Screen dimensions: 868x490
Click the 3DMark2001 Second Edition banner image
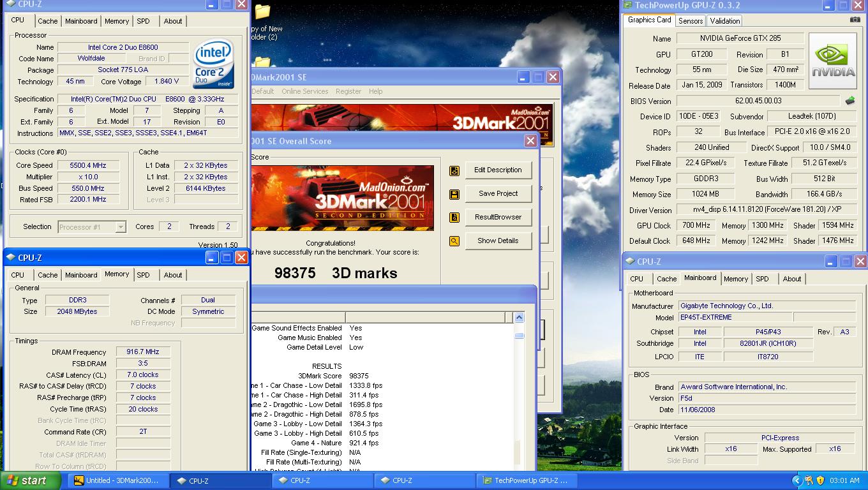343,198
